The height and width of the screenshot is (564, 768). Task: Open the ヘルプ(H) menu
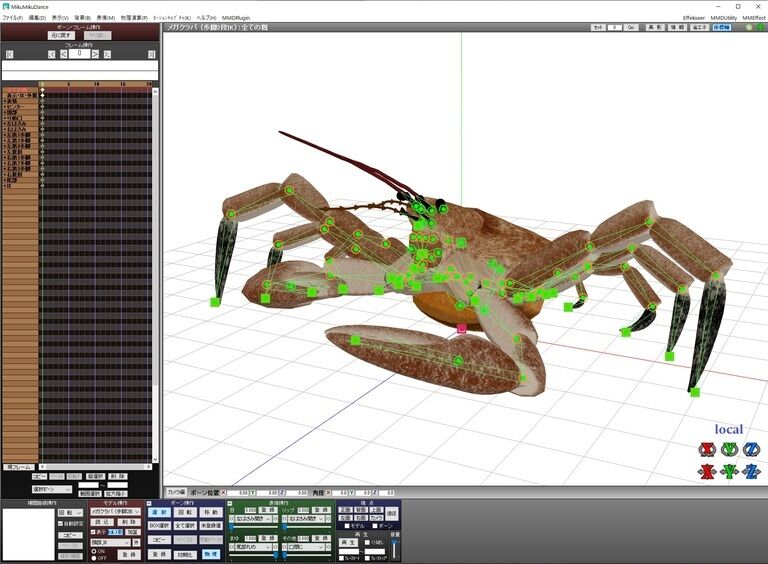point(206,18)
